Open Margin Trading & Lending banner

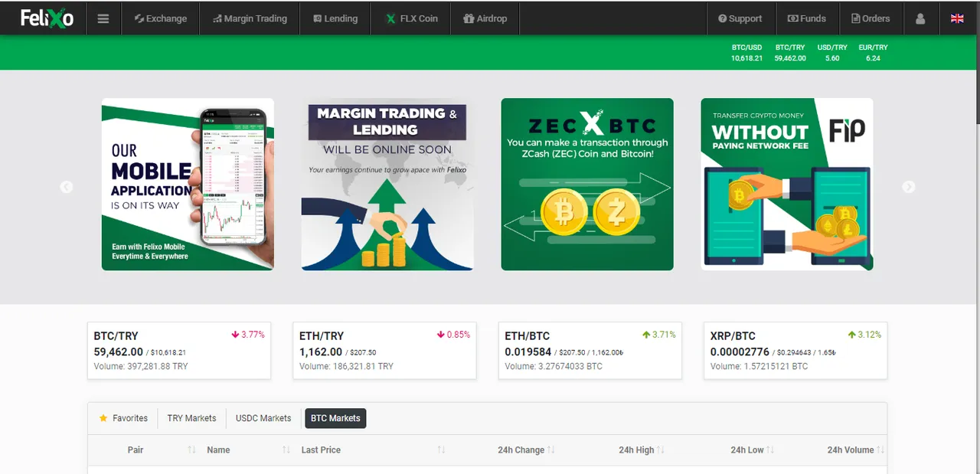tap(387, 184)
